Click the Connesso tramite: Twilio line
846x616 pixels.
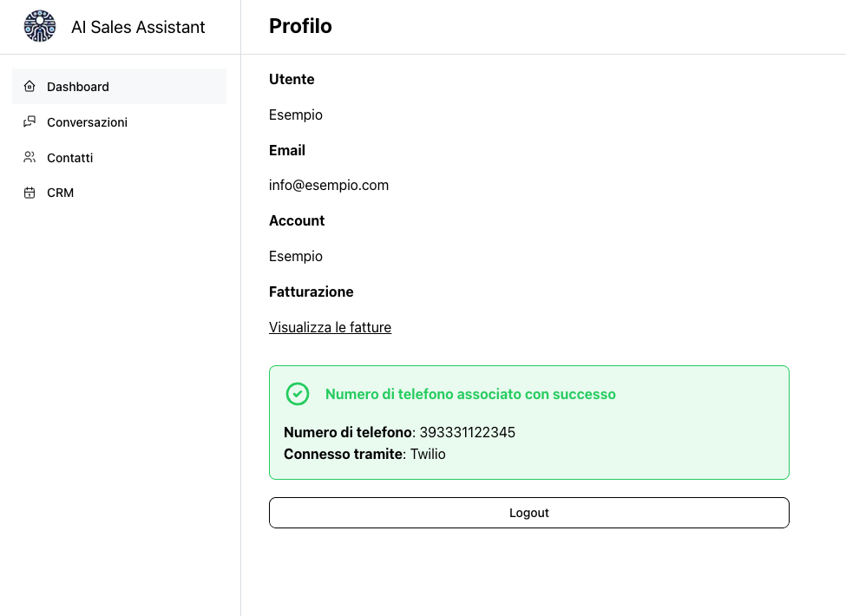(364, 454)
